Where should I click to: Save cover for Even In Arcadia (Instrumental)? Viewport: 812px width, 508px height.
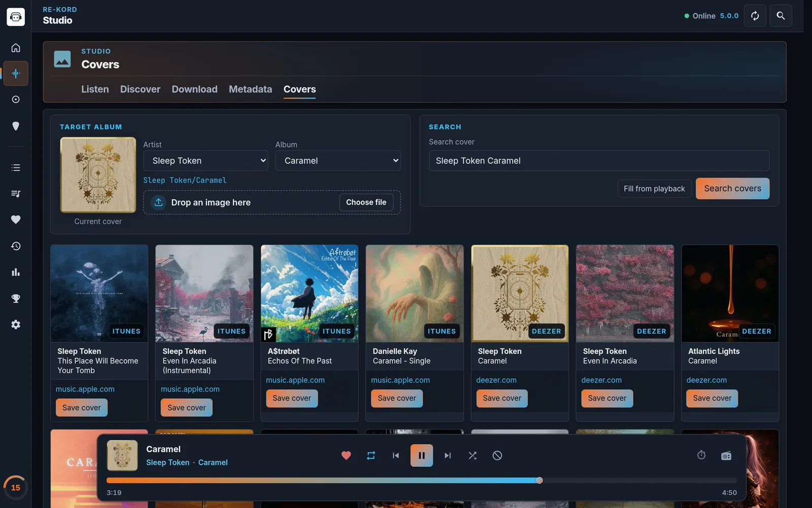click(187, 407)
